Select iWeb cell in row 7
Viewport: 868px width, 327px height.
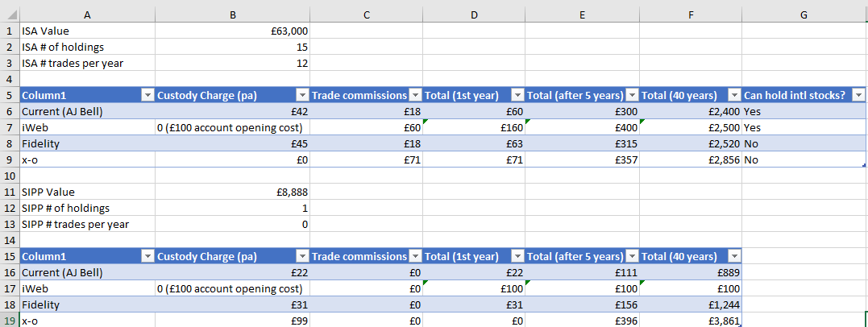[88, 128]
